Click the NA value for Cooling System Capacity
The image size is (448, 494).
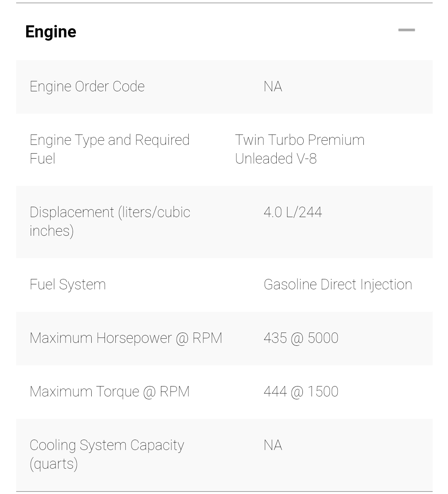tap(273, 445)
